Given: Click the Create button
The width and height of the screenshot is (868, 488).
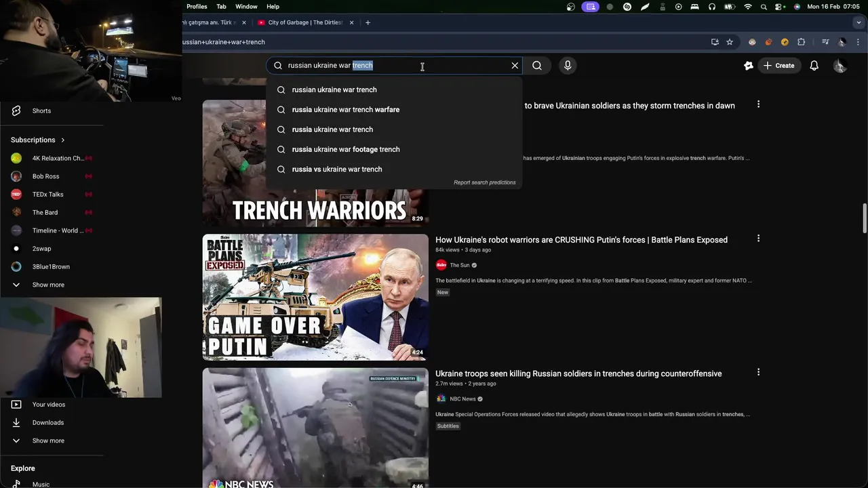Looking at the screenshot, I should (778, 66).
